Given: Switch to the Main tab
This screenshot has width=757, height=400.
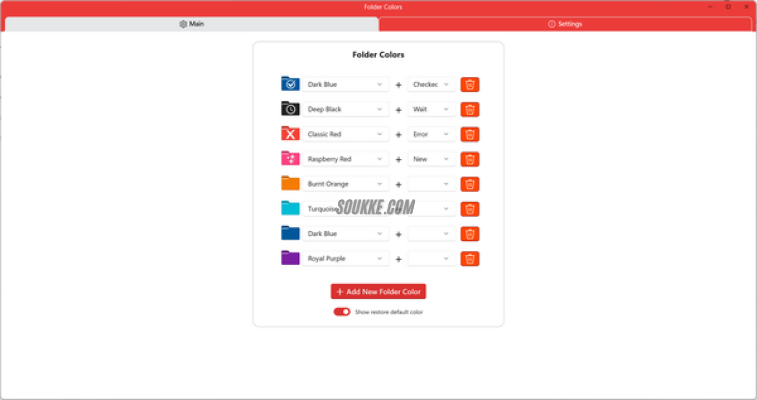Looking at the screenshot, I should (x=191, y=24).
